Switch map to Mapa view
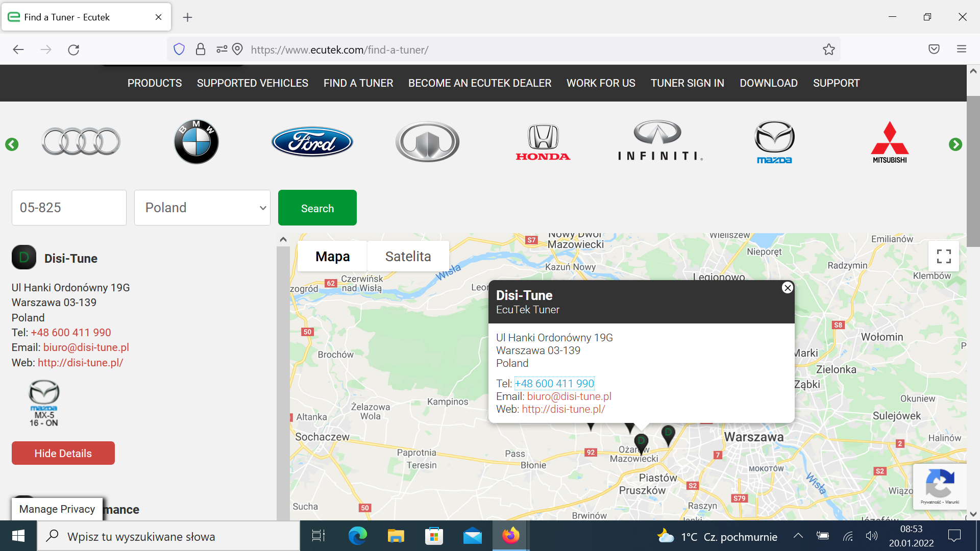 [332, 256]
